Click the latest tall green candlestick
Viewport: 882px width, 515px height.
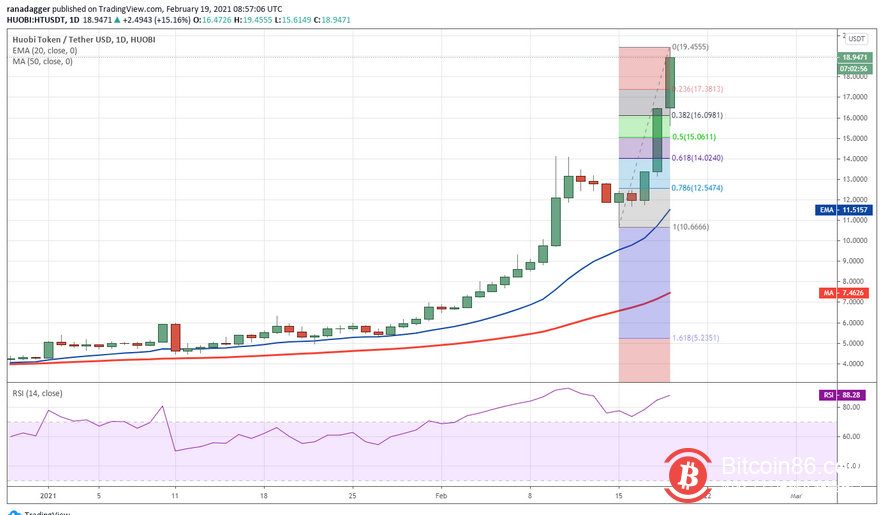670,82
